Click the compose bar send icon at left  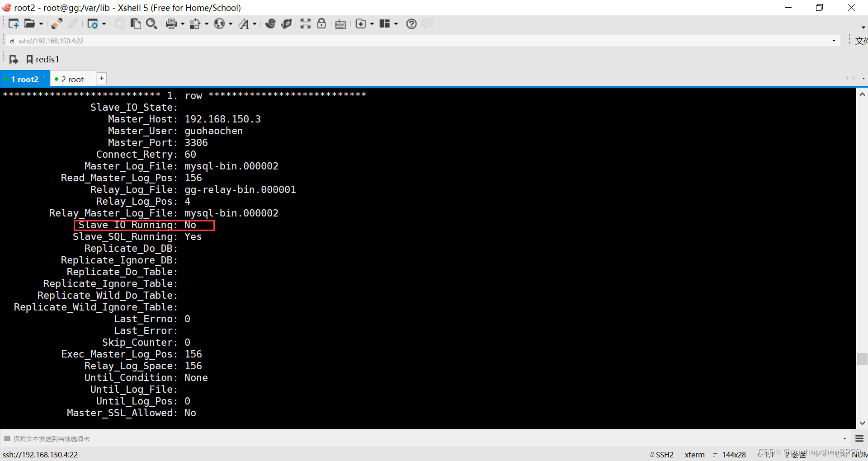pos(7,438)
